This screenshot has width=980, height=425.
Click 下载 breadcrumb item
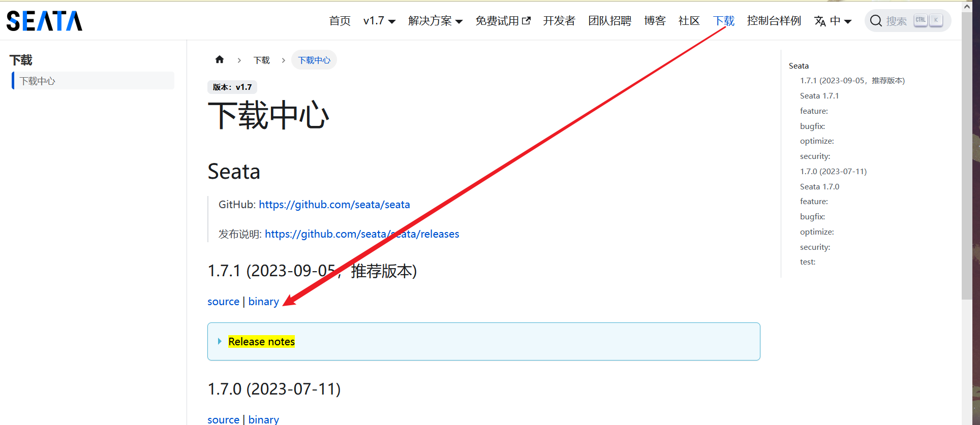click(262, 60)
